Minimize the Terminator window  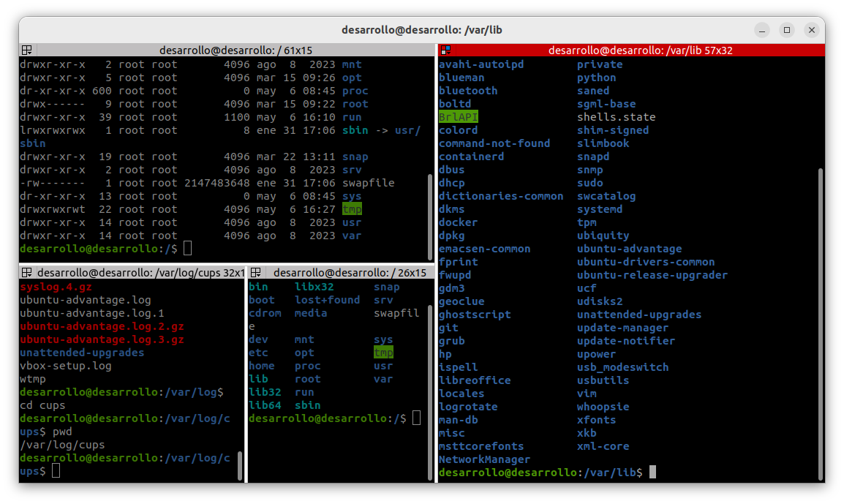(x=763, y=30)
